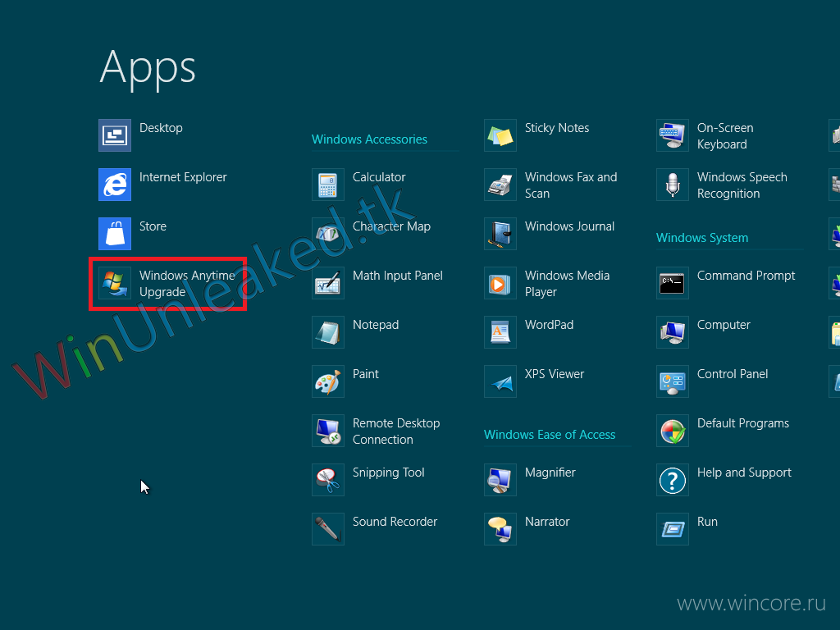The image size is (840, 630).
Task: Click the Command Prompt label
Action: 746,276
